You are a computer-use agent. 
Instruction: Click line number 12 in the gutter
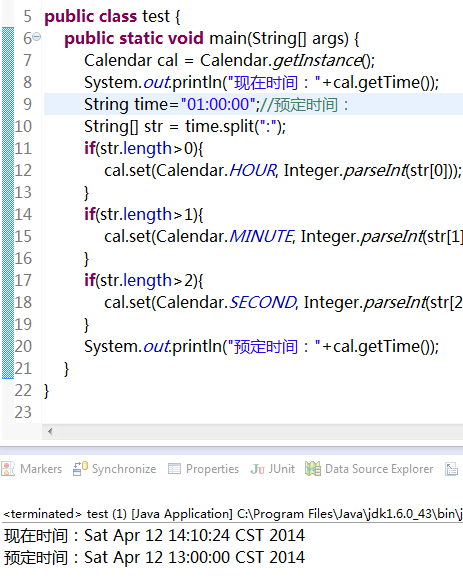pos(23,171)
